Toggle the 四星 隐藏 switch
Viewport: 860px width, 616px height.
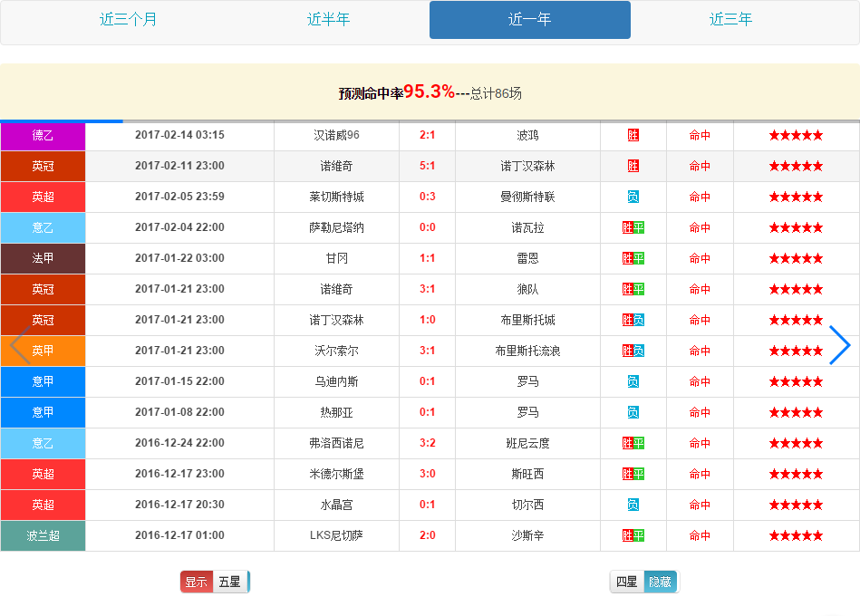click(644, 582)
